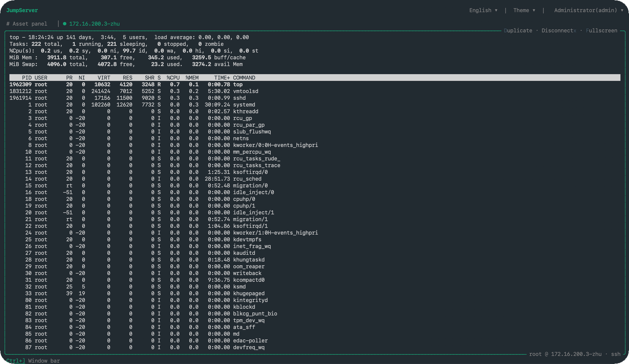
Task: Click the devfreq_wq command name
Action: [x=248, y=347]
